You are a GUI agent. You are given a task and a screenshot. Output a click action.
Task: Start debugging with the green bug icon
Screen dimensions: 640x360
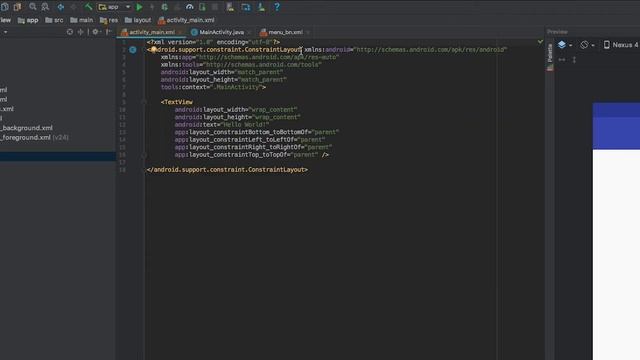(x=164, y=7)
